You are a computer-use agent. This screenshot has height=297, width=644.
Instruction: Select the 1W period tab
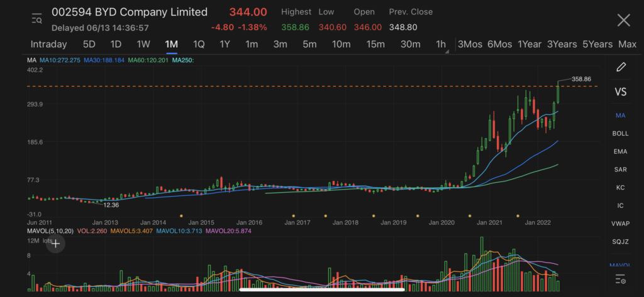point(143,45)
